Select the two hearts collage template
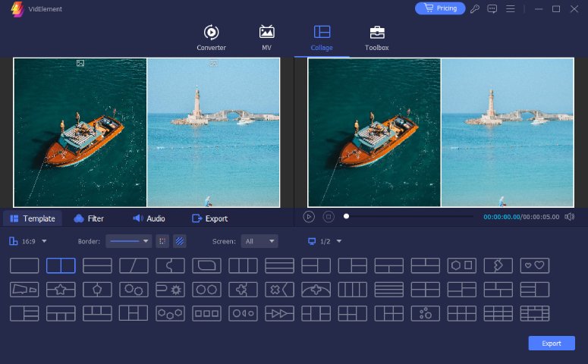This screenshot has height=364, width=588. tap(535, 265)
